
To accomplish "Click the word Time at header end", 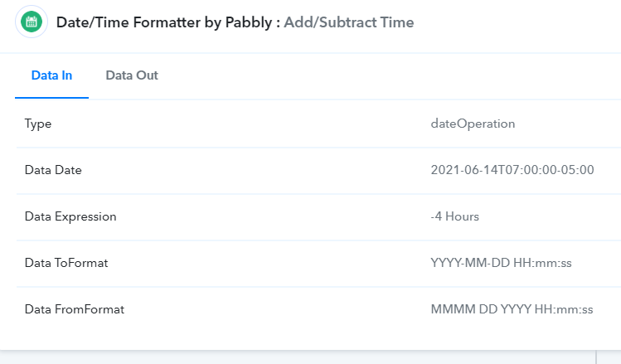I will point(397,22).
